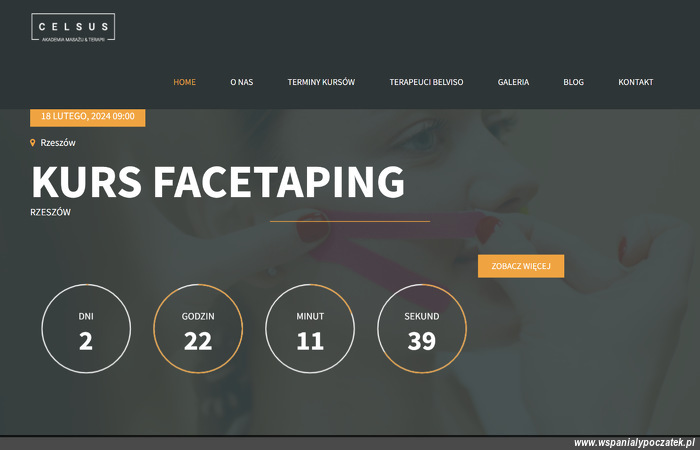700x450 pixels.
Task: Click the MINUT countdown circle
Action: 310,329
